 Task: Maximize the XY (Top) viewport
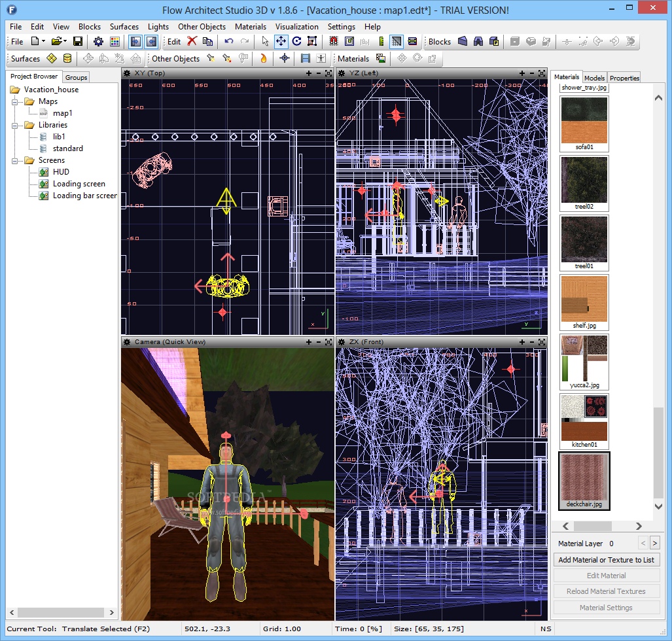[328, 73]
